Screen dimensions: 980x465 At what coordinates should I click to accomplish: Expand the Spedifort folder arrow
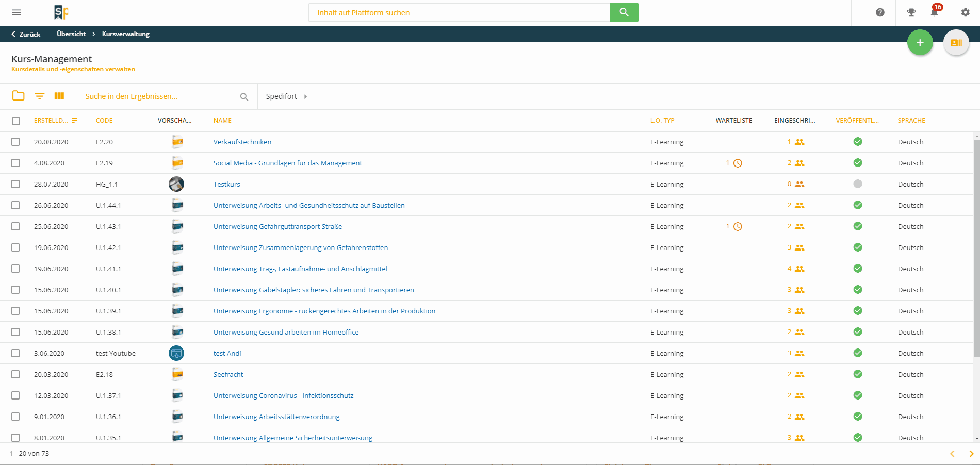point(305,96)
